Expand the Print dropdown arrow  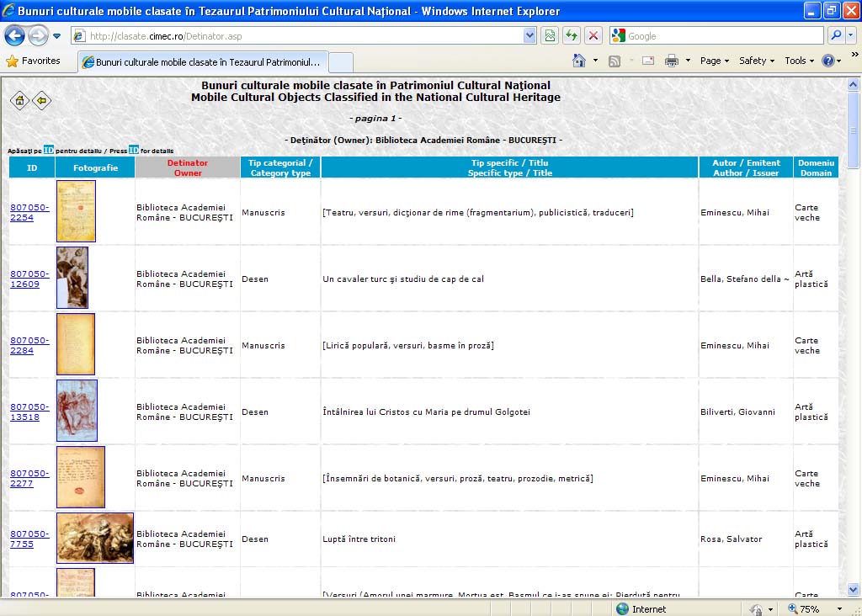coord(688,61)
